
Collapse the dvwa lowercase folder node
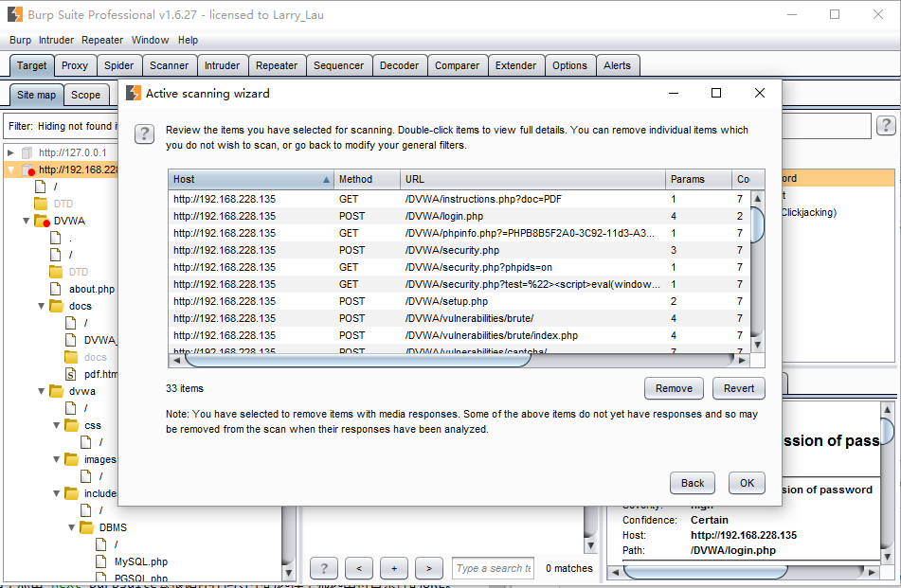(x=42, y=391)
